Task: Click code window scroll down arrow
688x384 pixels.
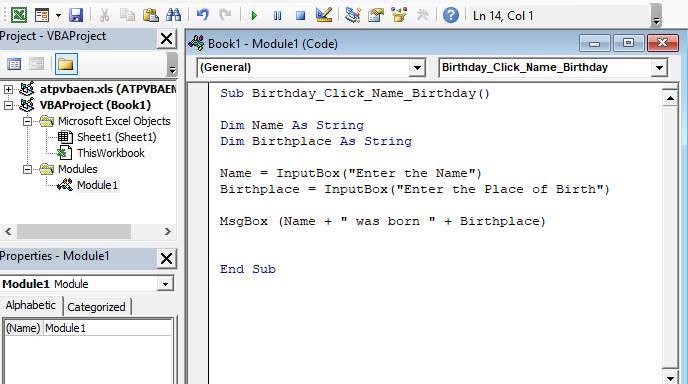Action: [670, 378]
